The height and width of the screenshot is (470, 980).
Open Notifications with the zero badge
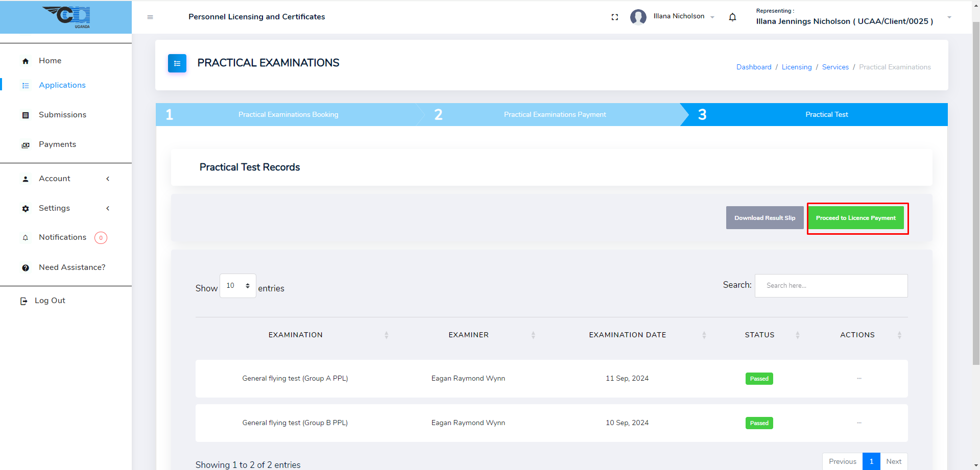[63, 237]
